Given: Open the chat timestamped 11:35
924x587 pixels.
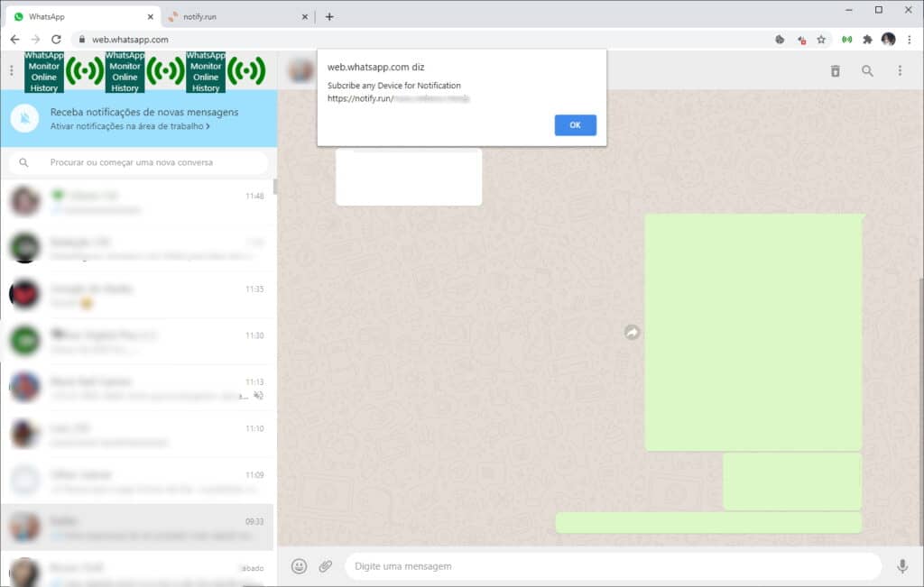Looking at the screenshot, I should click(x=137, y=295).
